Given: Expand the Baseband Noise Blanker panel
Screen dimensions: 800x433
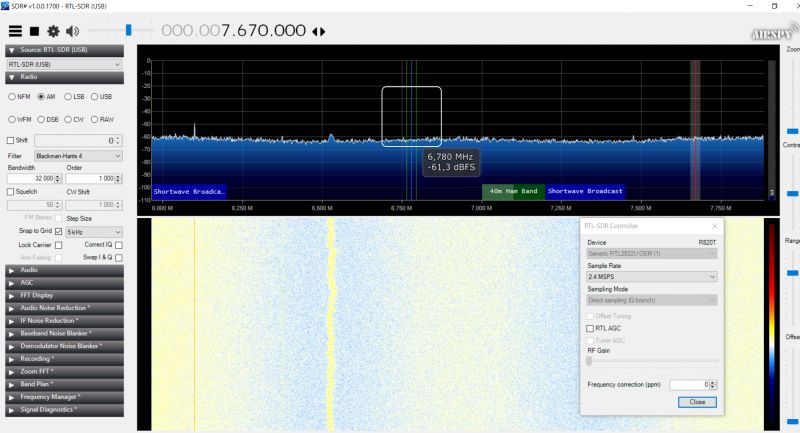Looking at the screenshot, I should click(x=64, y=334).
